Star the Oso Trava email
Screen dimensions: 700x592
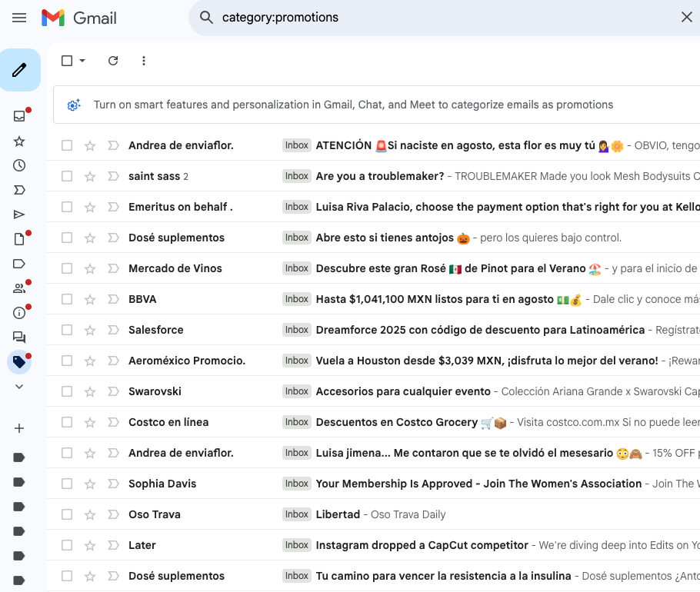(x=90, y=515)
